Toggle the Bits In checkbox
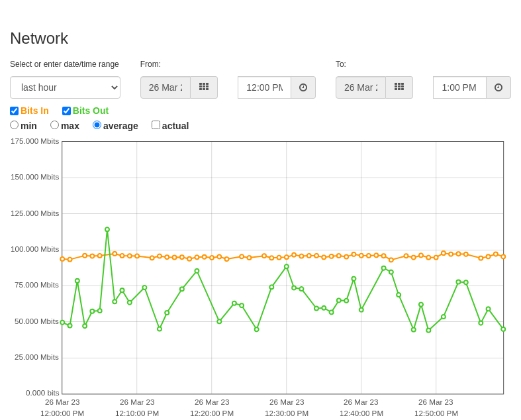 click(15, 111)
